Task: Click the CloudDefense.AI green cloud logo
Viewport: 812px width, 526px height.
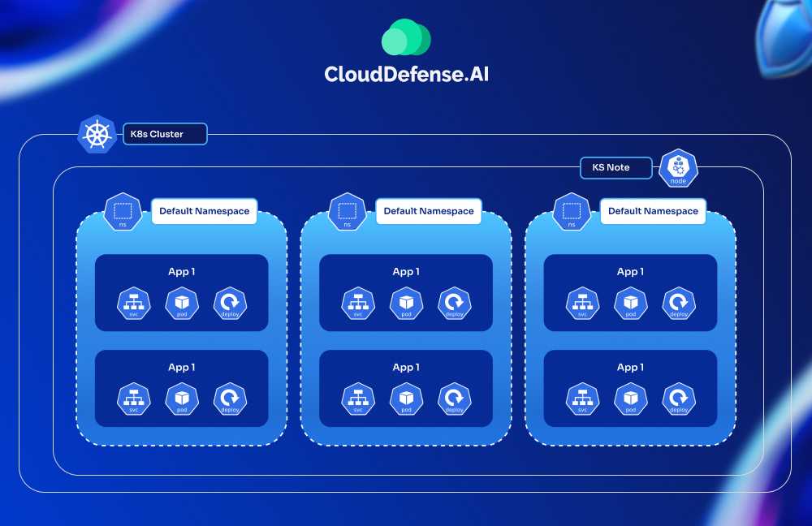Action: [x=406, y=37]
